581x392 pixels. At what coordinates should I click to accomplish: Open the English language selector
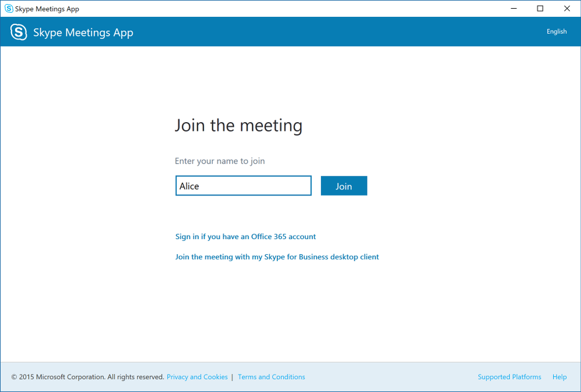click(557, 31)
